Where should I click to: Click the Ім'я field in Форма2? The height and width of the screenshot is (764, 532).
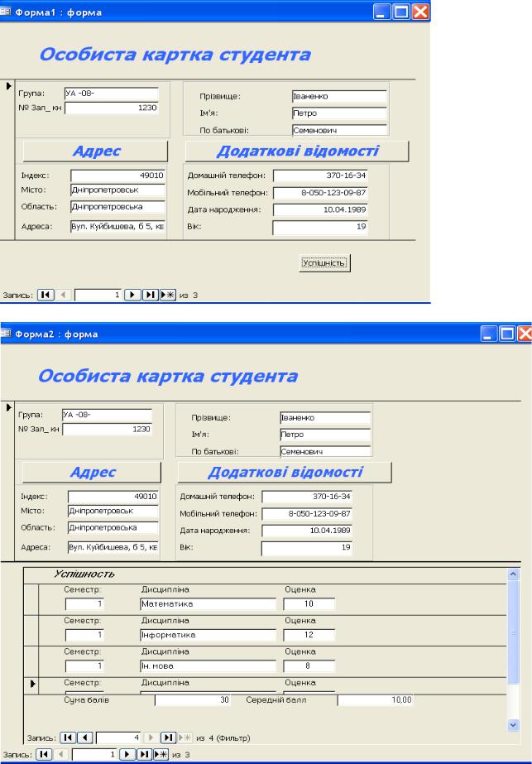tap(325, 435)
